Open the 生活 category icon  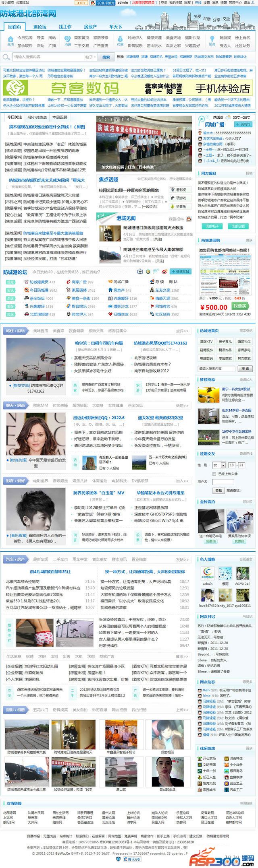(10, 41)
